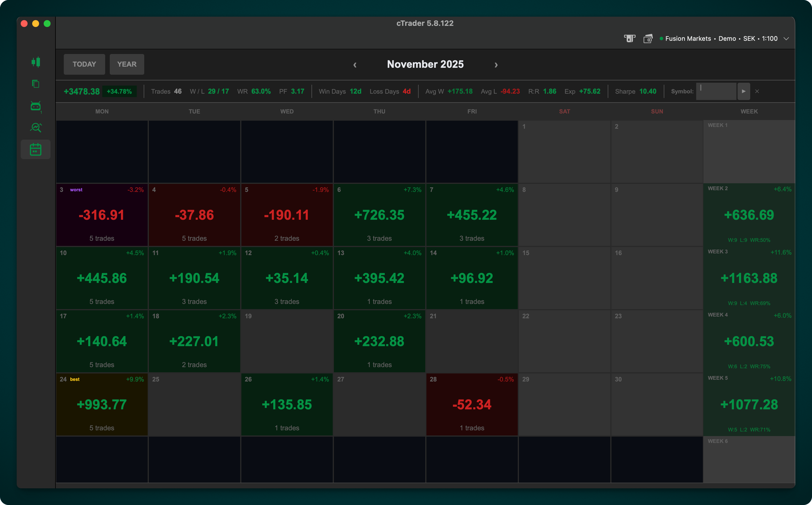Open the Calendar view icon
Viewport: 812px width, 505px height.
tap(36, 149)
